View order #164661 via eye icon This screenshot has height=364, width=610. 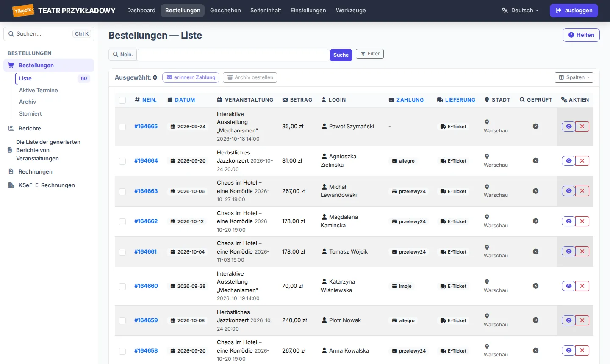pyautogui.click(x=568, y=251)
